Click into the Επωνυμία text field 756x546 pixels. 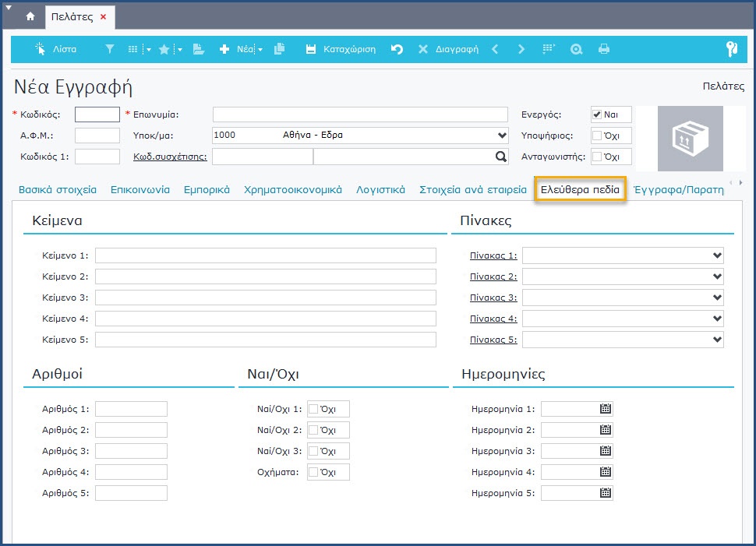click(x=359, y=114)
